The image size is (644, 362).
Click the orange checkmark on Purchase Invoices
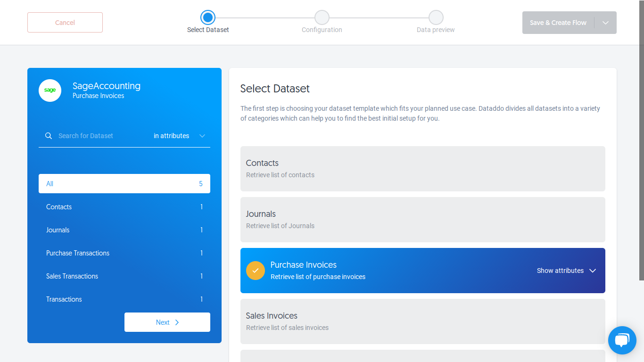(x=256, y=271)
